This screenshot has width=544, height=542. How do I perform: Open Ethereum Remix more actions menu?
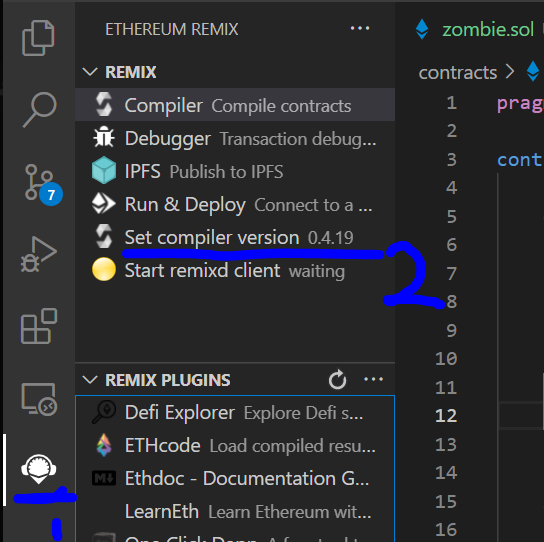click(360, 28)
